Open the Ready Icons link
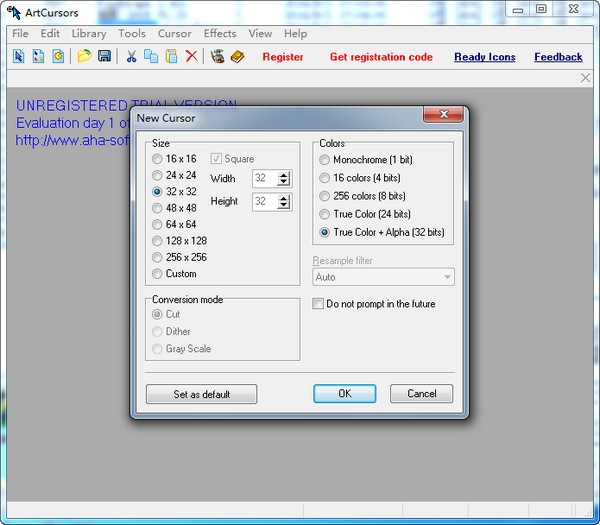The height and width of the screenshot is (525, 600). [x=484, y=57]
